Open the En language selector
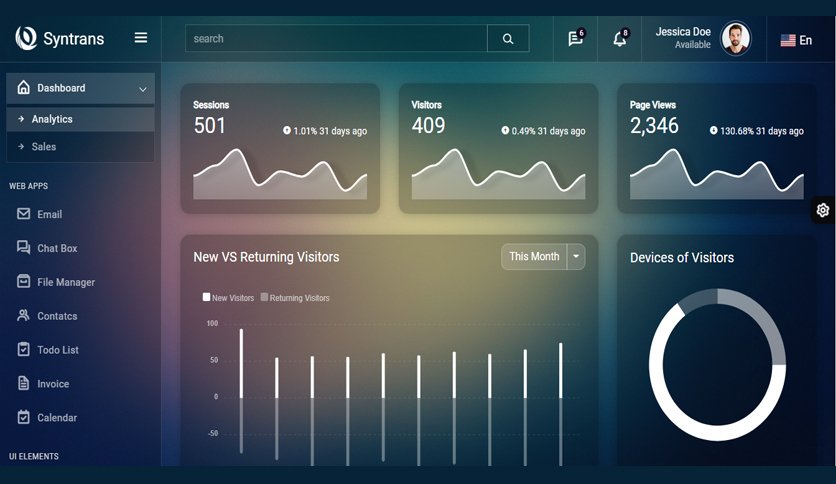Image resolution: width=836 pixels, height=484 pixels. point(797,40)
